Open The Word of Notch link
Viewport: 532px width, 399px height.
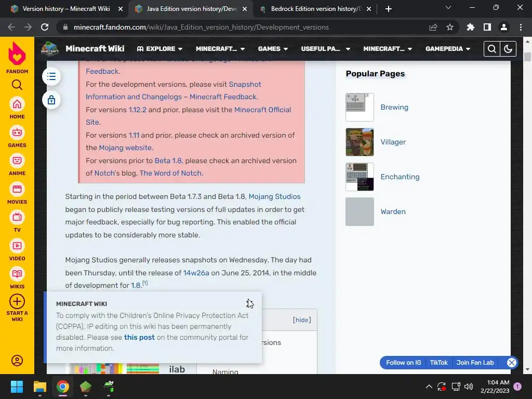point(170,173)
